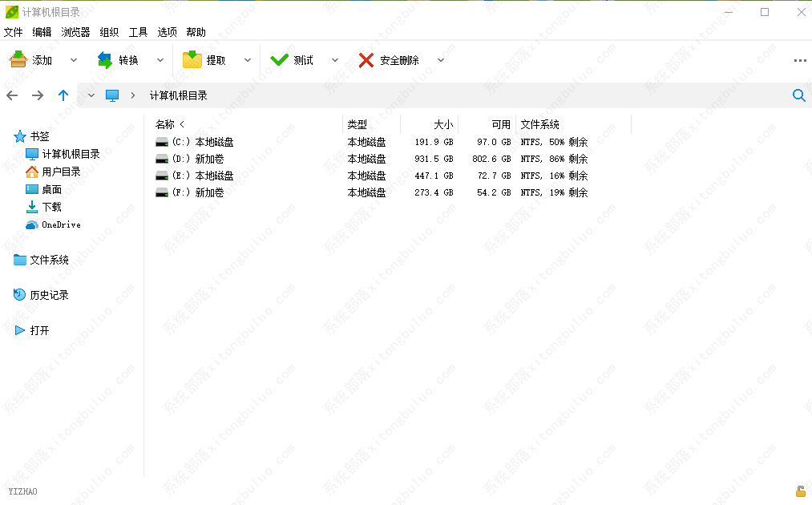Image resolution: width=812 pixels, height=505 pixels.
Task: Select E: drive icon in the list
Action: click(x=162, y=176)
